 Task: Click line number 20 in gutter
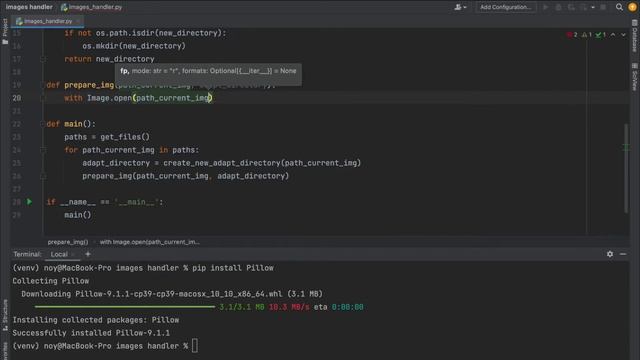tap(17, 98)
